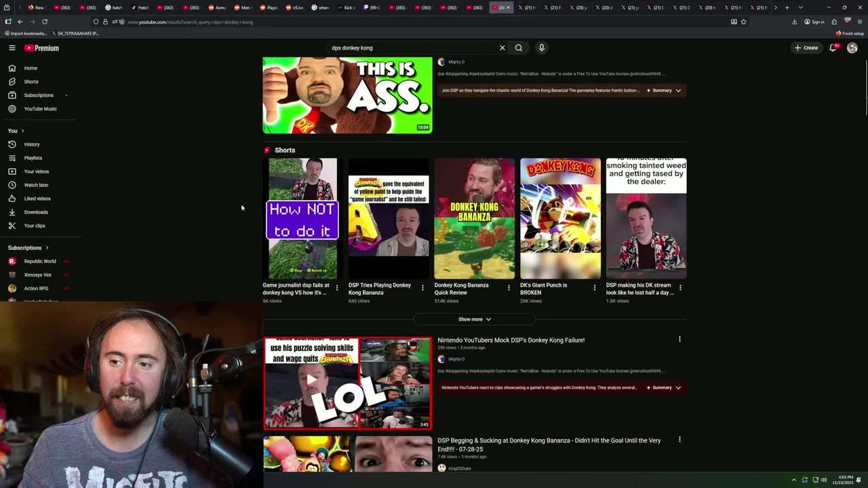
Task: Click Sign in on the browser toolbar
Action: (814, 22)
